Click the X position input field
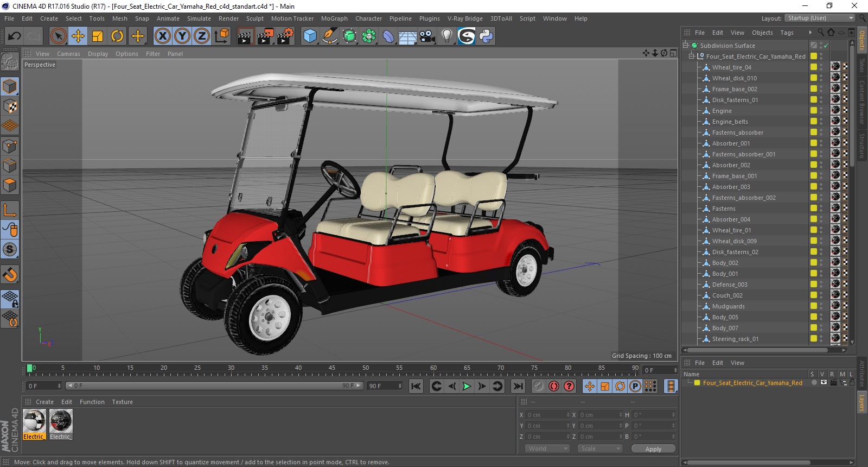The height and width of the screenshot is (467, 868). pyautogui.click(x=547, y=415)
